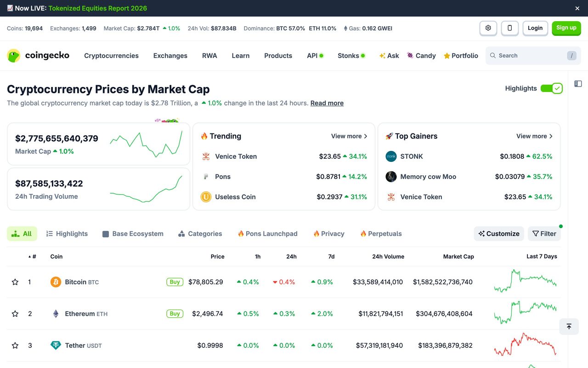Select the Highlights tab

(x=67, y=234)
